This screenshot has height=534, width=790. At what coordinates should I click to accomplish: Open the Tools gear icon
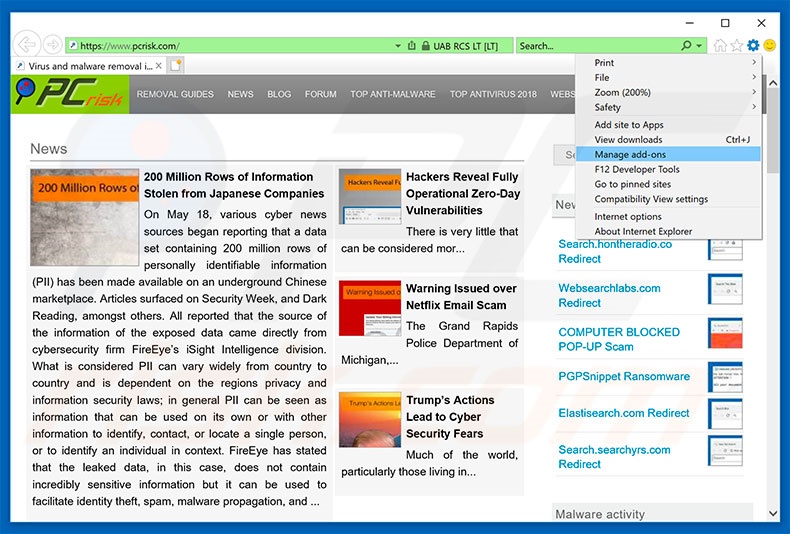[x=753, y=45]
